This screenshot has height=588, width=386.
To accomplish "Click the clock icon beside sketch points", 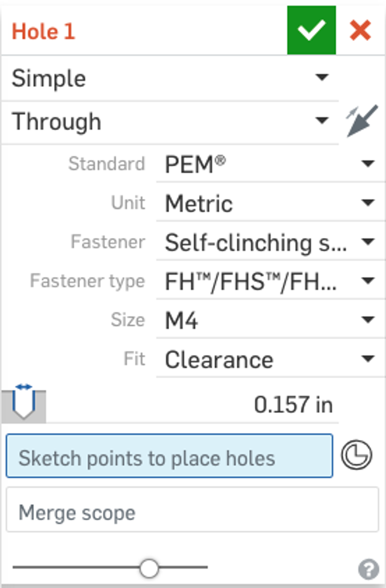I will [x=356, y=455].
